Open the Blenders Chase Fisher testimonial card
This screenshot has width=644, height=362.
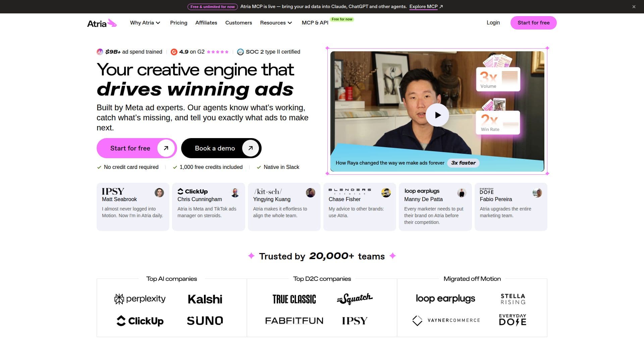pyautogui.click(x=360, y=207)
